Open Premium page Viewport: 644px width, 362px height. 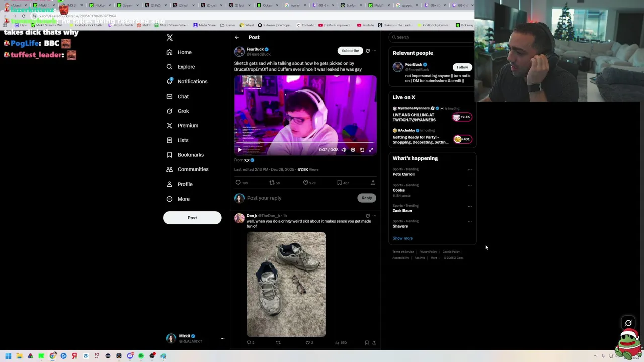[x=182, y=125]
